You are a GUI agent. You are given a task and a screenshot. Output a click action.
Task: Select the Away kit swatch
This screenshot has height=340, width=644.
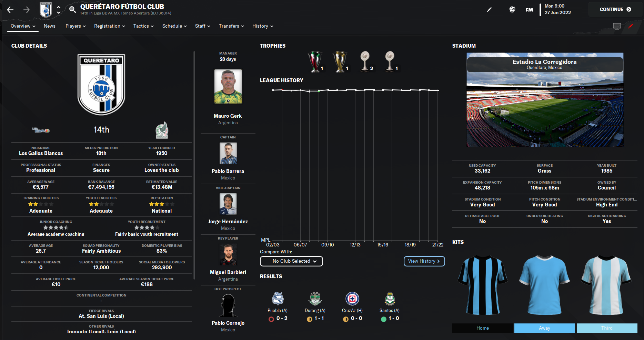[545, 328]
